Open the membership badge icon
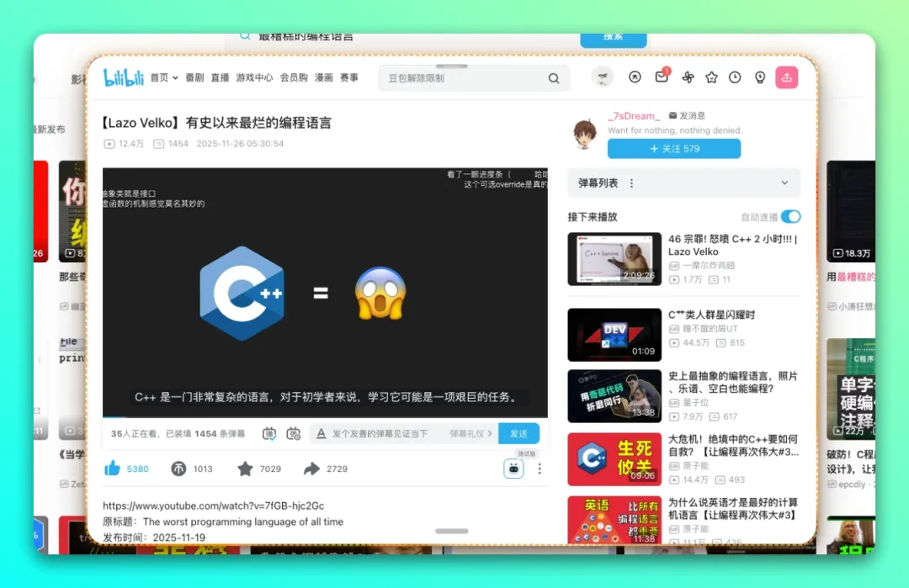The height and width of the screenshot is (588, 909). click(635, 77)
